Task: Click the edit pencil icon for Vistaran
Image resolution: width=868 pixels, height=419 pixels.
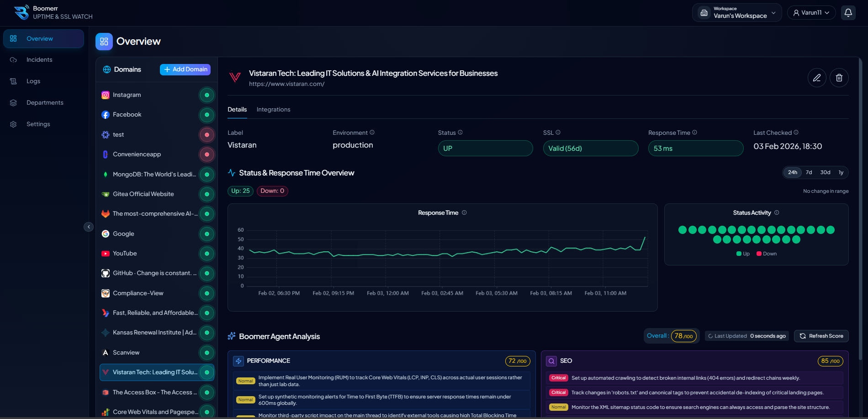Action: (817, 78)
